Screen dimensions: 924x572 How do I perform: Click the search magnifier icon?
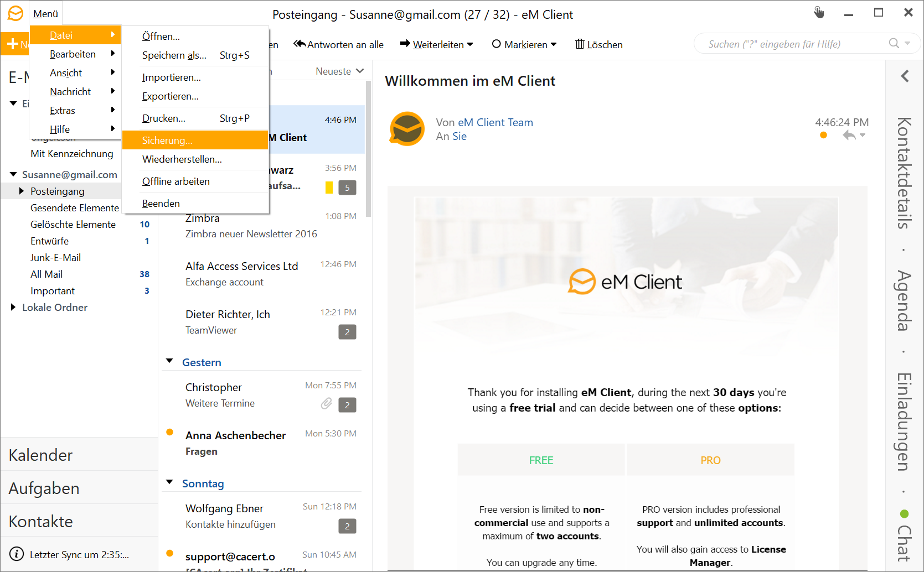pos(894,43)
